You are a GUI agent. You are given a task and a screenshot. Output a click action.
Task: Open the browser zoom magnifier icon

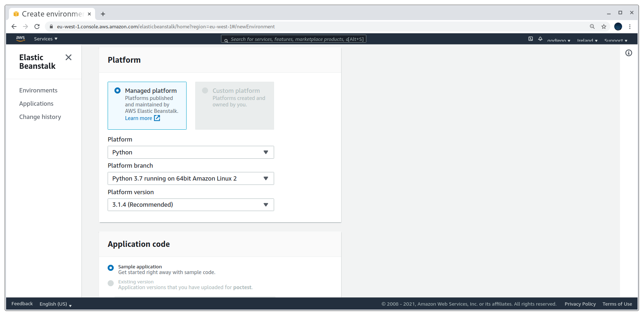592,27
